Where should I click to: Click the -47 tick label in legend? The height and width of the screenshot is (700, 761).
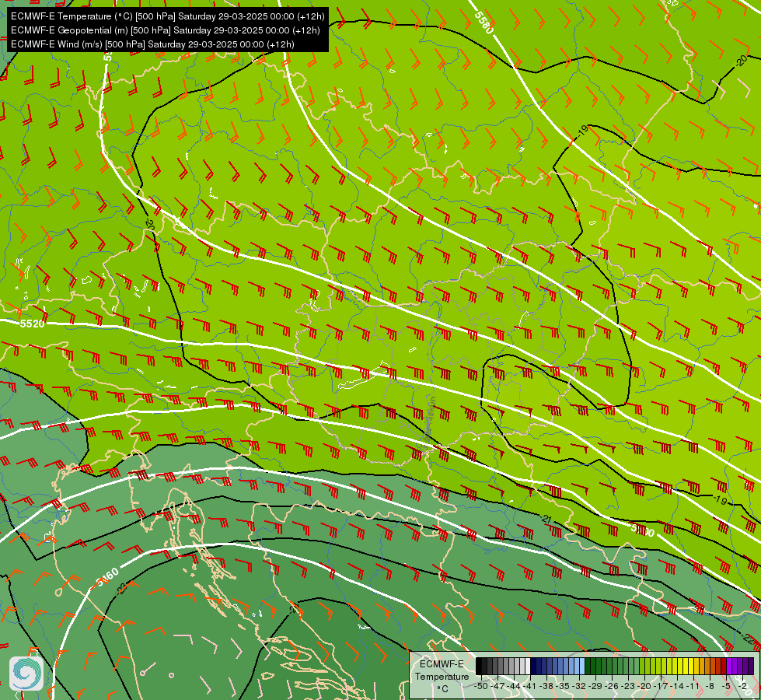[x=498, y=686]
